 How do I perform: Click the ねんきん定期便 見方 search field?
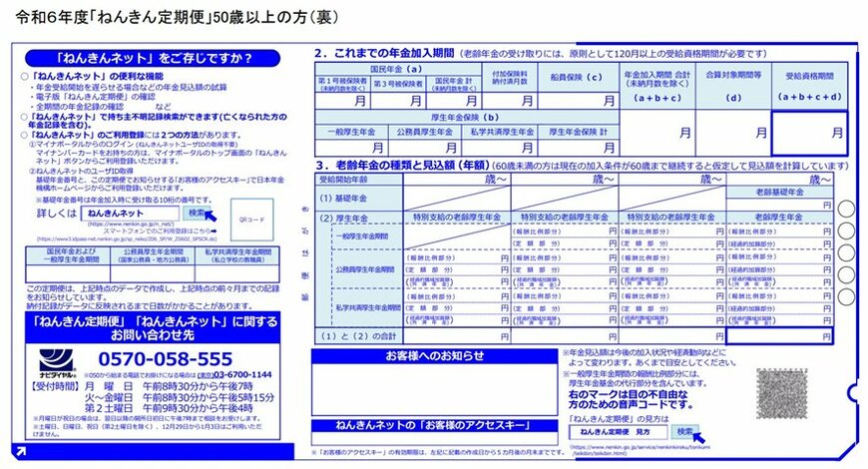pyautogui.click(x=619, y=432)
